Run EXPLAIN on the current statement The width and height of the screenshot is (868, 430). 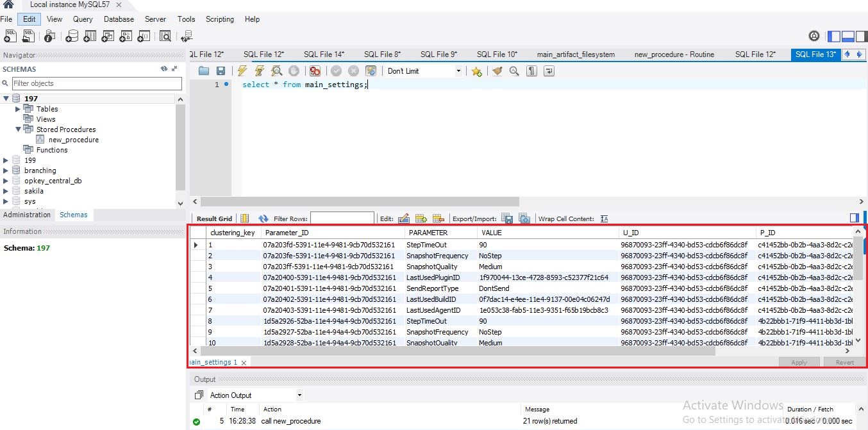pos(276,71)
